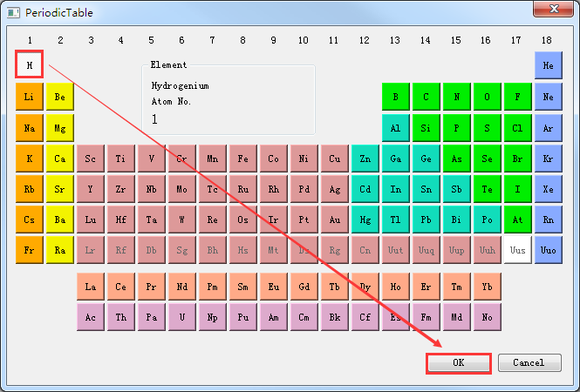Select the Potassium (K) element

[30, 159]
